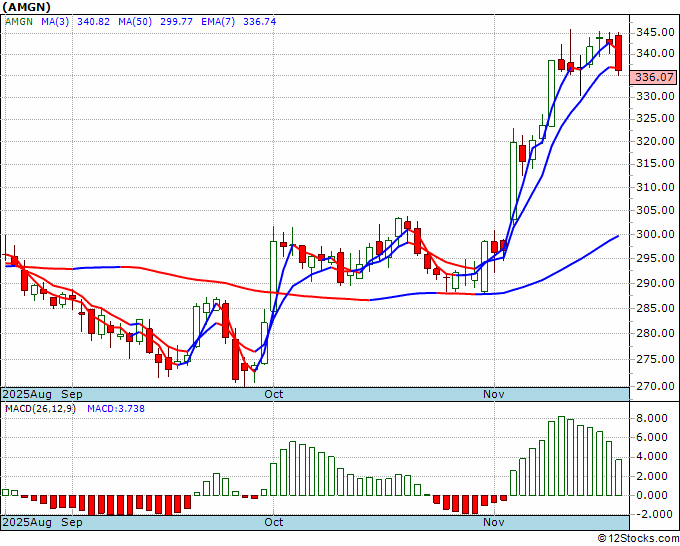Select the AMGN ticker legend label
The image size is (680, 546).
tap(19, 21)
